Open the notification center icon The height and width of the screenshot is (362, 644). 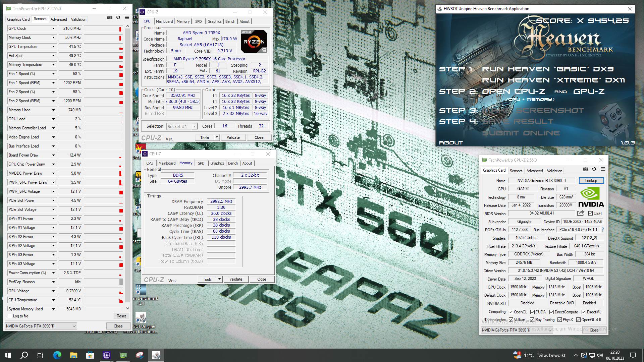pyautogui.click(x=633, y=355)
